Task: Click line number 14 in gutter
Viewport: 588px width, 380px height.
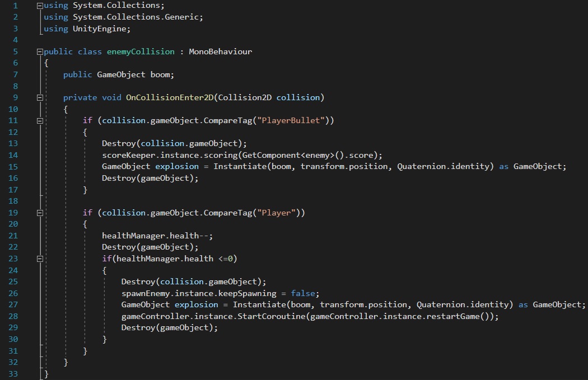Action: tap(13, 155)
